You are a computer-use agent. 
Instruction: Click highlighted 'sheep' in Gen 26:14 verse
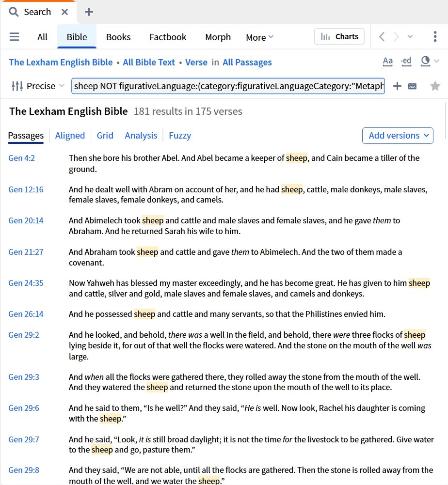(x=144, y=314)
